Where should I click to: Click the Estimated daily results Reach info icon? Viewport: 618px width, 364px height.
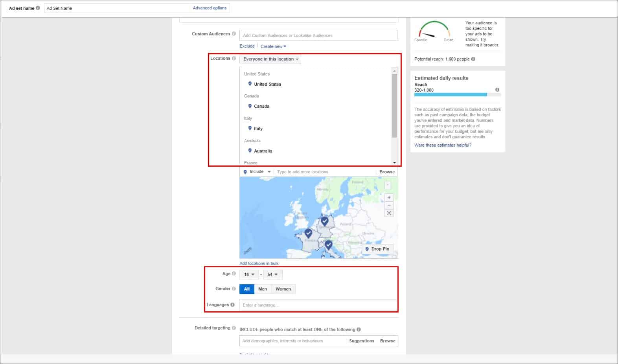point(497,90)
